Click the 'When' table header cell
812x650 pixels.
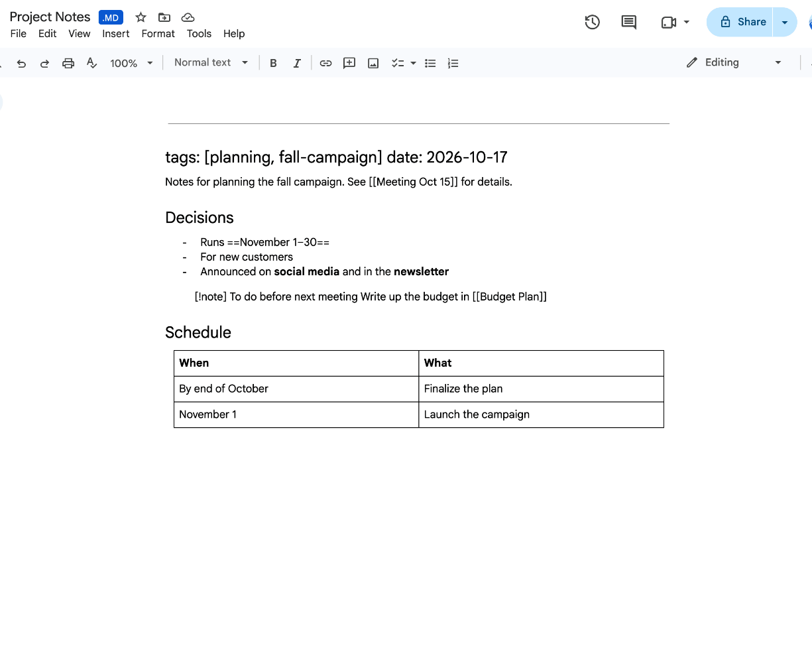pyautogui.click(x=296, y=363)
